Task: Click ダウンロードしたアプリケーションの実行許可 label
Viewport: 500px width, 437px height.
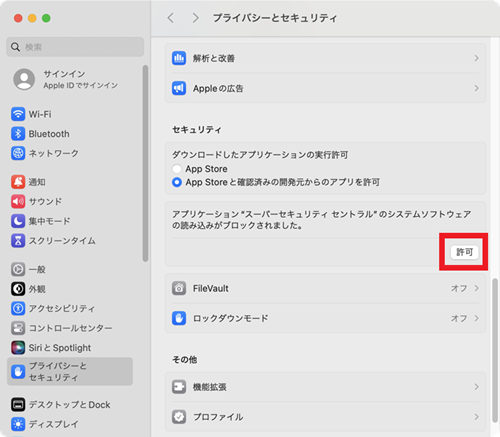Action: click(x=260, y=155)
